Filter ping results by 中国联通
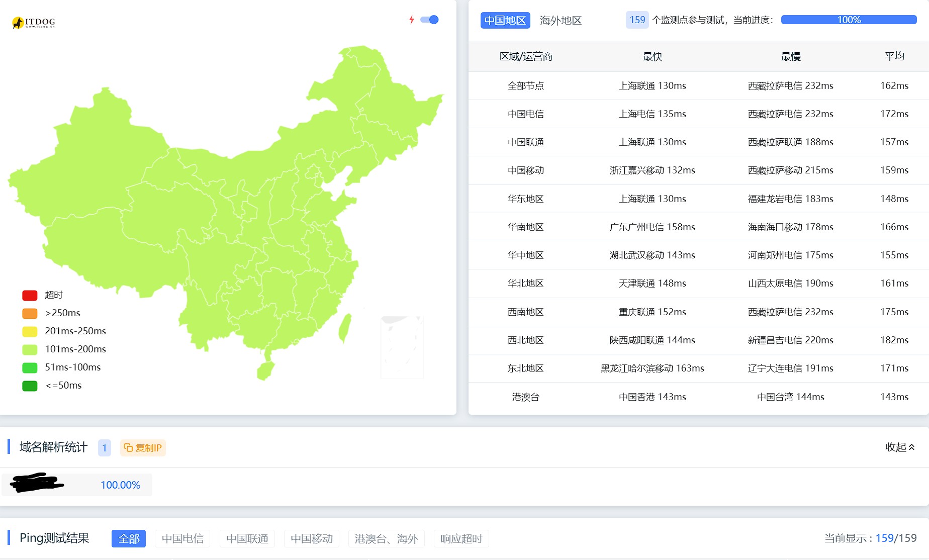 [x=247, y=538]
